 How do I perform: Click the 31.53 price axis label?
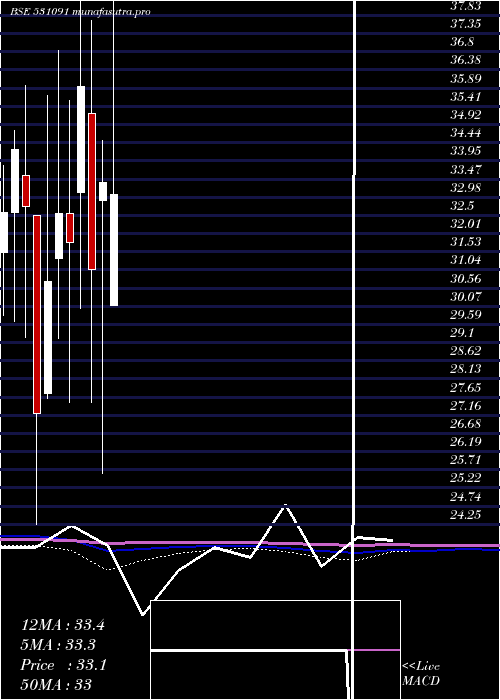(466, 242)
